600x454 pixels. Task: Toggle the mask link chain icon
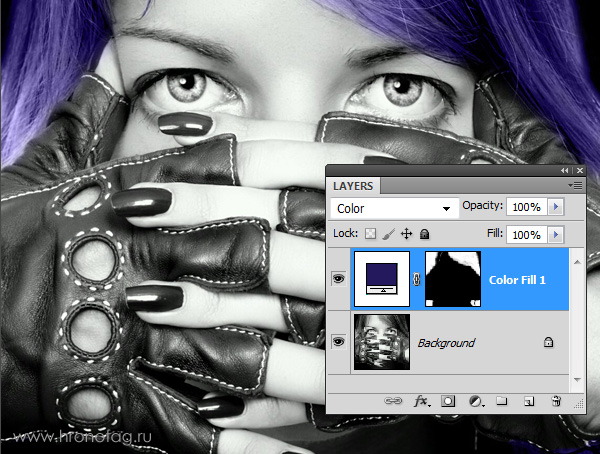(x=417, y=279)
